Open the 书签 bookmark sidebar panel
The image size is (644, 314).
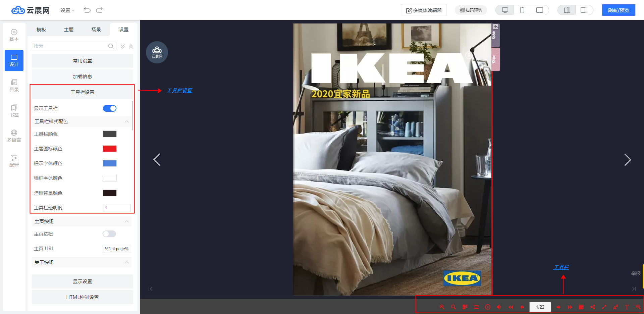14,111
